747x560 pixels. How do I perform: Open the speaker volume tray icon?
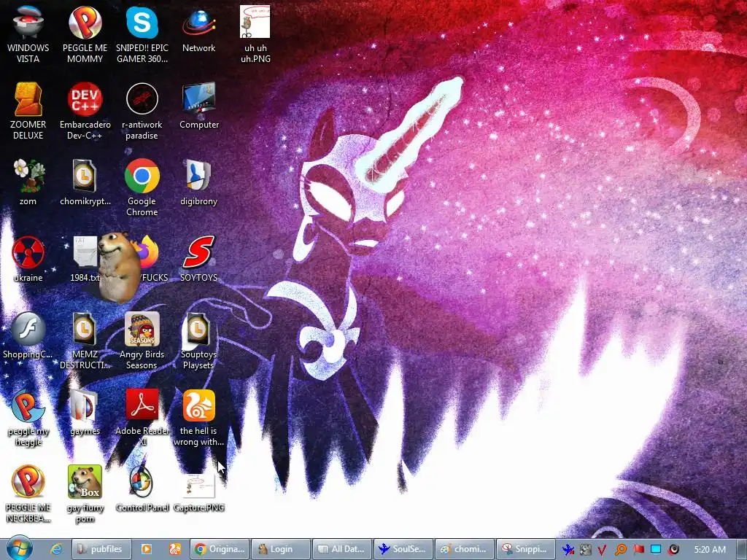click(673, 550)
